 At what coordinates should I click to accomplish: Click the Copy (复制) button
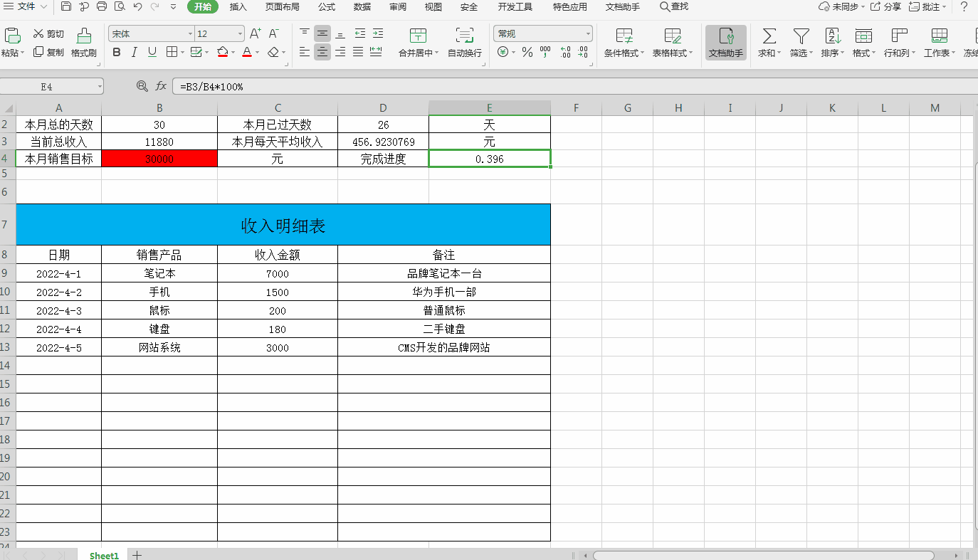pyautogui.click(x=48, y=53)
